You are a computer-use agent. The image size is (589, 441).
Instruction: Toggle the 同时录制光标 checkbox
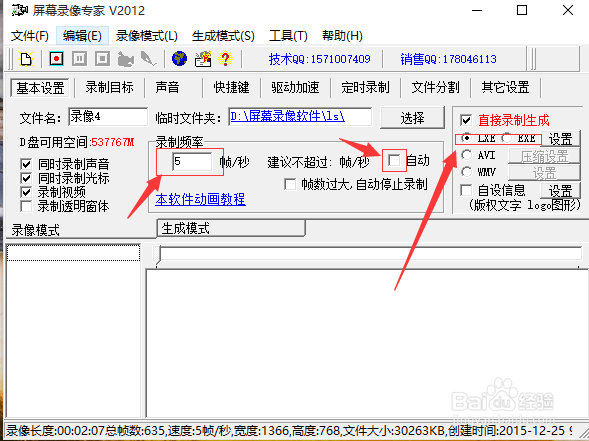[26, 178]
